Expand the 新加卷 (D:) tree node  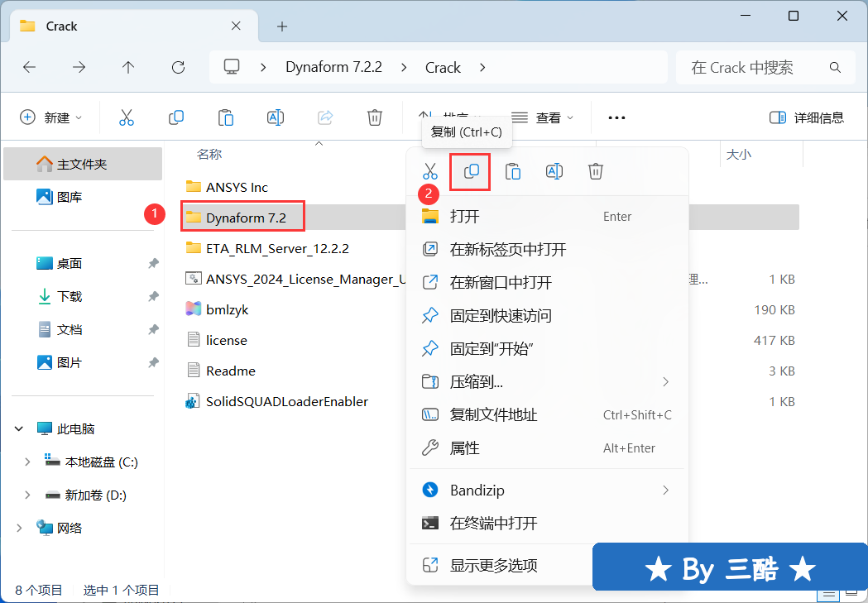[x=27, y=495]
